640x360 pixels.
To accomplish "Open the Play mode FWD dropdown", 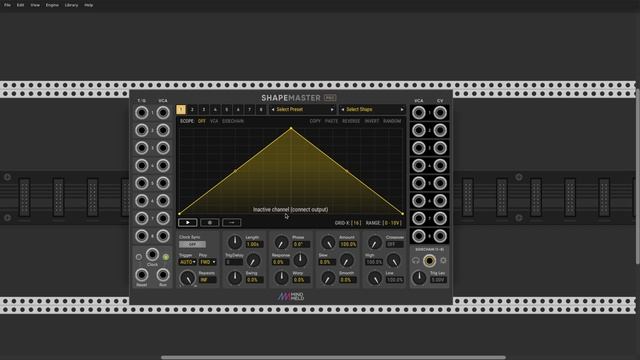I will coord(208,262).
